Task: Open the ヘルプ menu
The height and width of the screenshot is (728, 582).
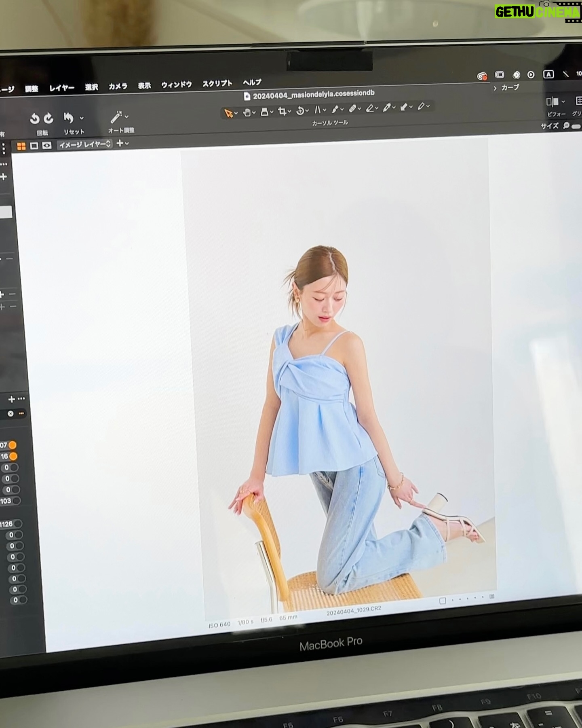Action: [252, 82]
